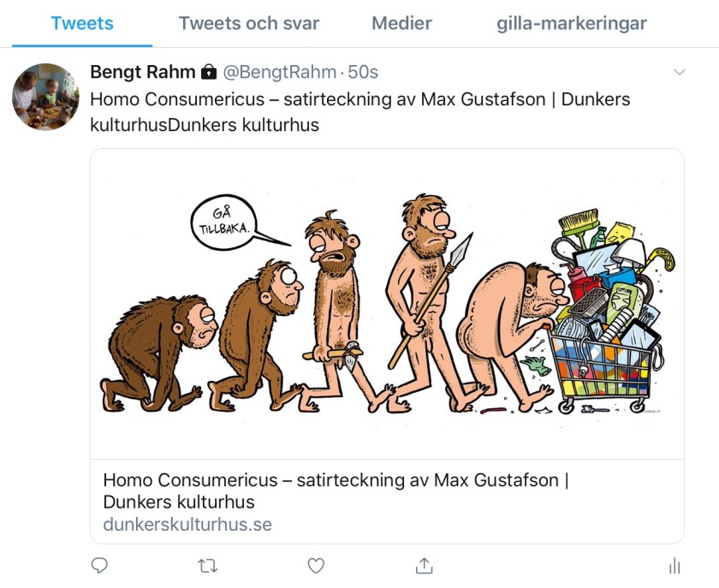Select the Tweets tab
Image resolution: width=719 pixels, height=588 pixels.
tap(83, 24)
